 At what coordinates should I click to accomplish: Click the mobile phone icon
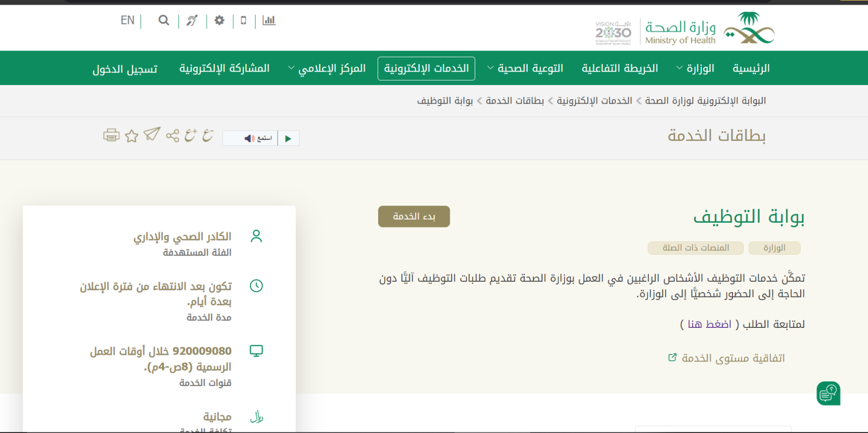coord(244,21)
